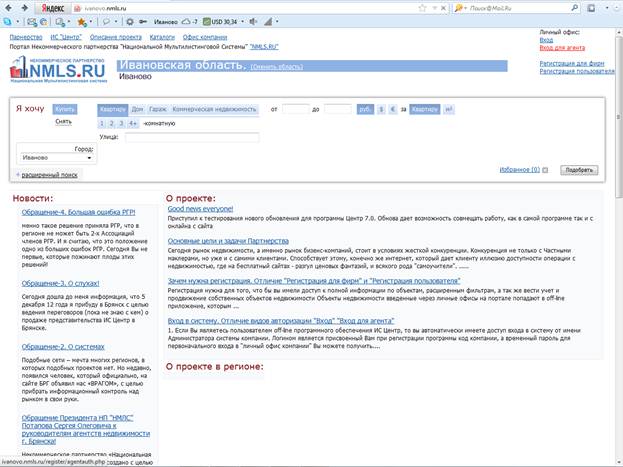This screenshot has width=623, height=467.
Task: Open the Избранное (0) link
Action: coord(519,170)
